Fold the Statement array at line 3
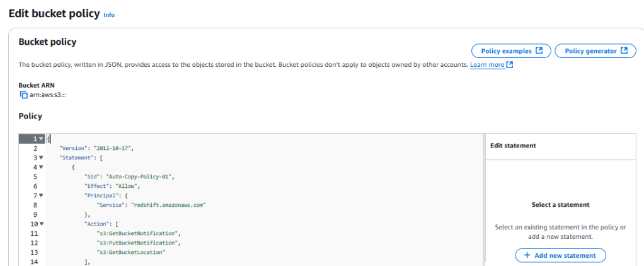644x266 pixels. [41, 158]
